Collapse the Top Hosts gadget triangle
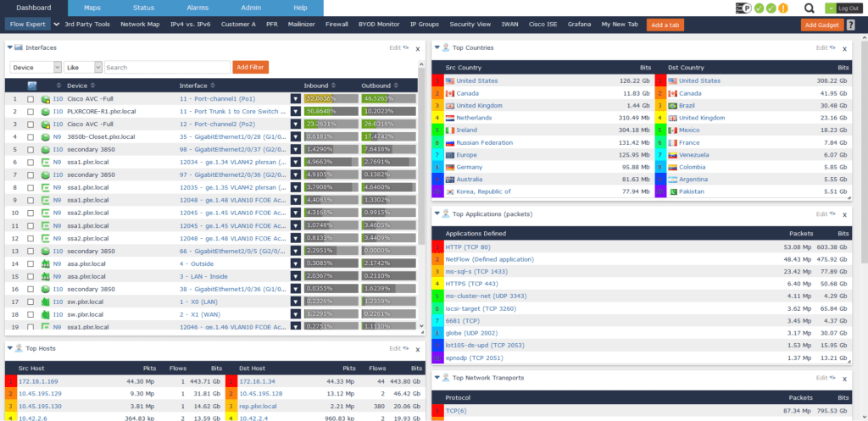This screenshot has height=421, width=868. coord(10,348)
